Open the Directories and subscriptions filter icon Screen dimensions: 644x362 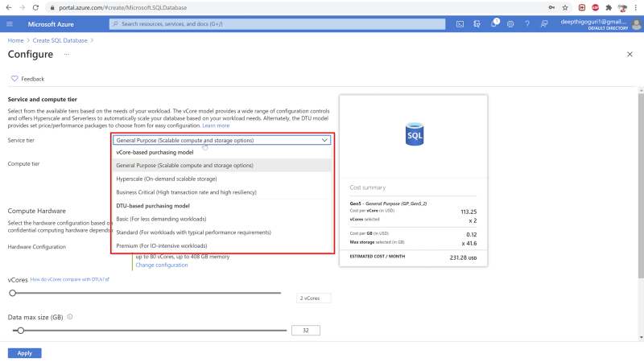coord(477,24)
